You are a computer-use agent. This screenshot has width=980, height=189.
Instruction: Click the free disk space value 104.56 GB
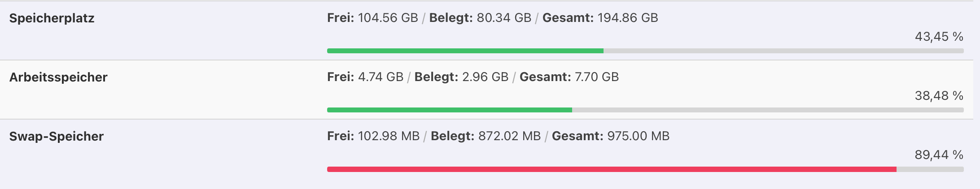[x=388, y=18]
